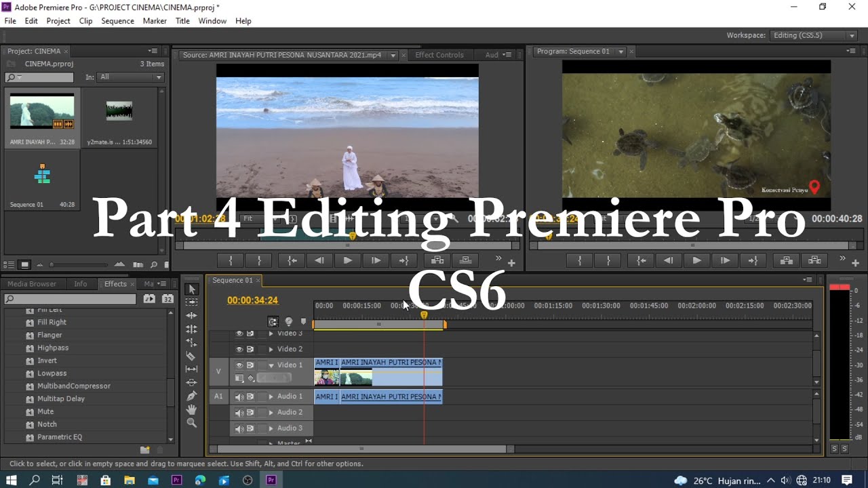The height and width of the screenshot is (488, 868).
Task: Click Mark In in Source monitor
Action: (231, 260)
